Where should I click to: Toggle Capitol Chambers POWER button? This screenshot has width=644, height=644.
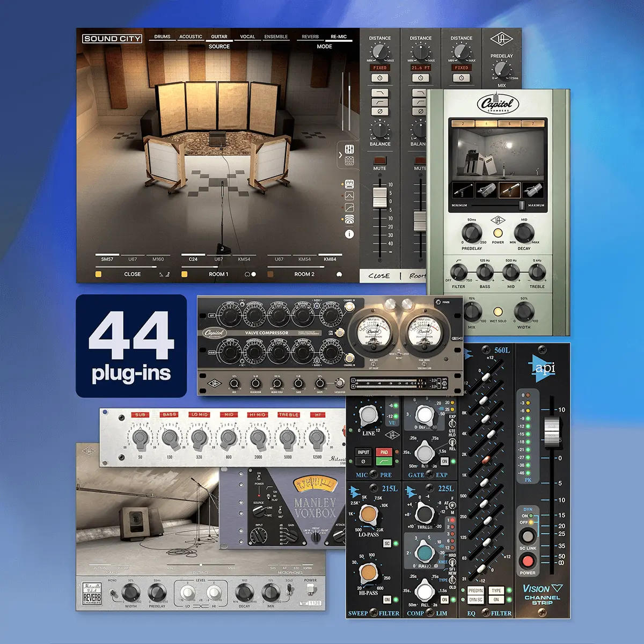pos(497,233)
